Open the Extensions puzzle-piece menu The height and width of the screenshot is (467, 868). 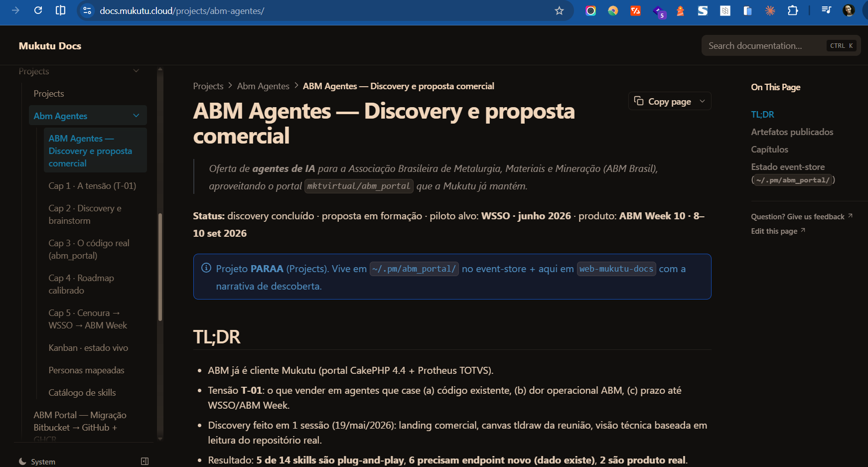[x=792, y=10]
